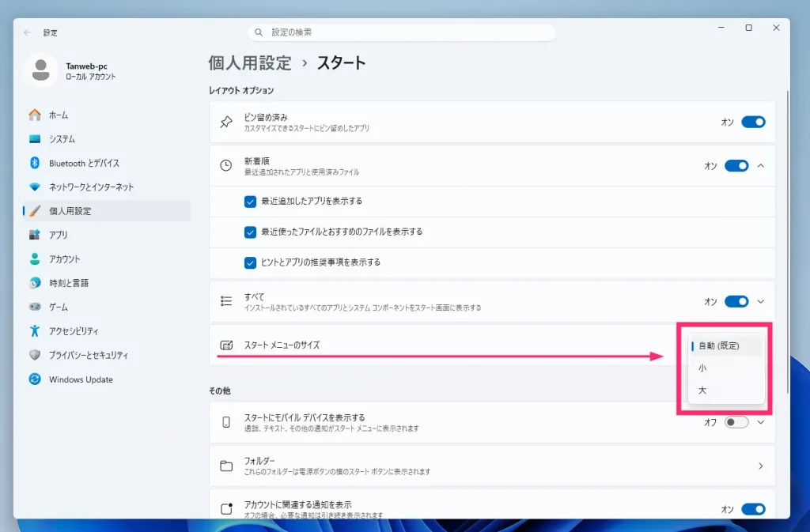The image size is (810, 532).
Task: Choose 大 from the size dropdown
Action: [726, 391]
